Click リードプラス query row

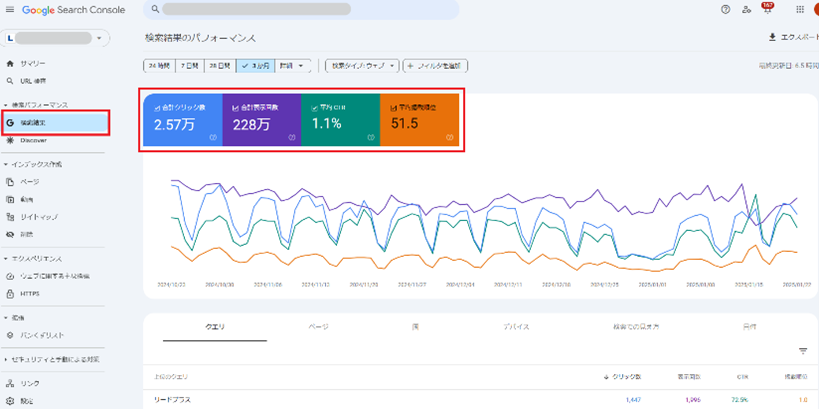[x=481, y=400]
